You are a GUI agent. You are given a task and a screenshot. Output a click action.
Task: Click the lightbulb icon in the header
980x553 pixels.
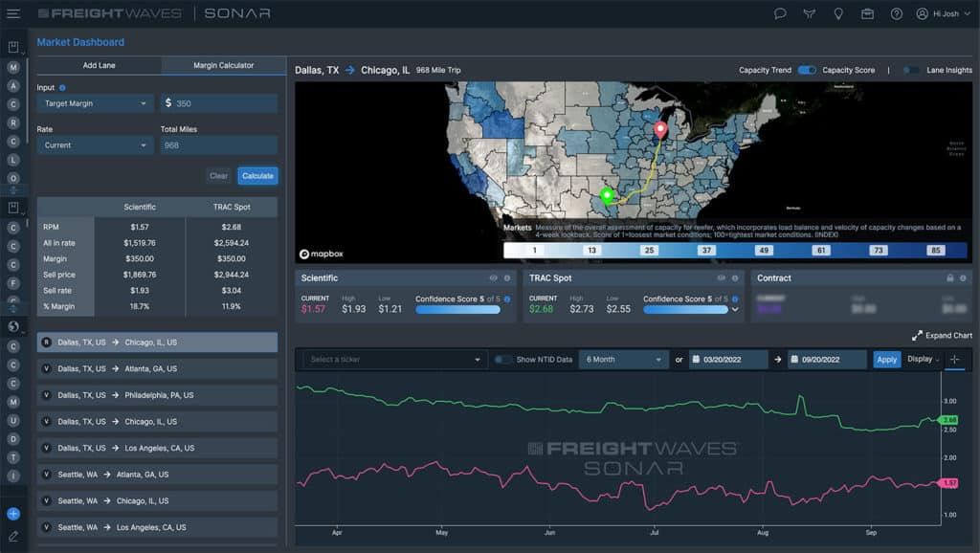[x=838, y=13]
